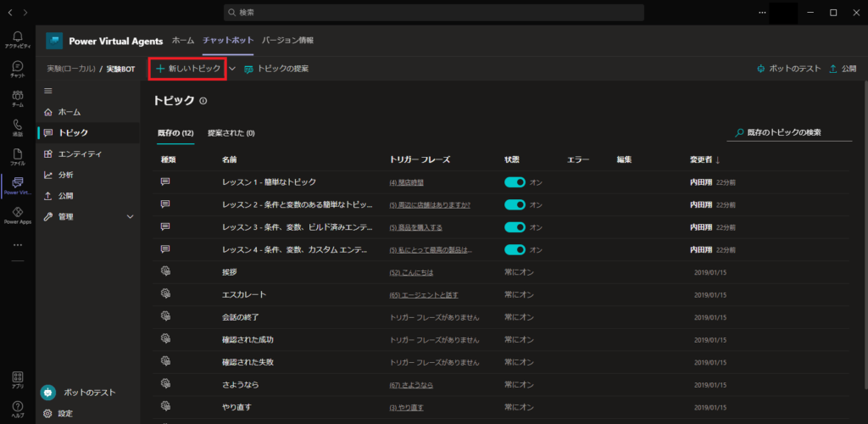Click the 名前 column header

(230, 160)
